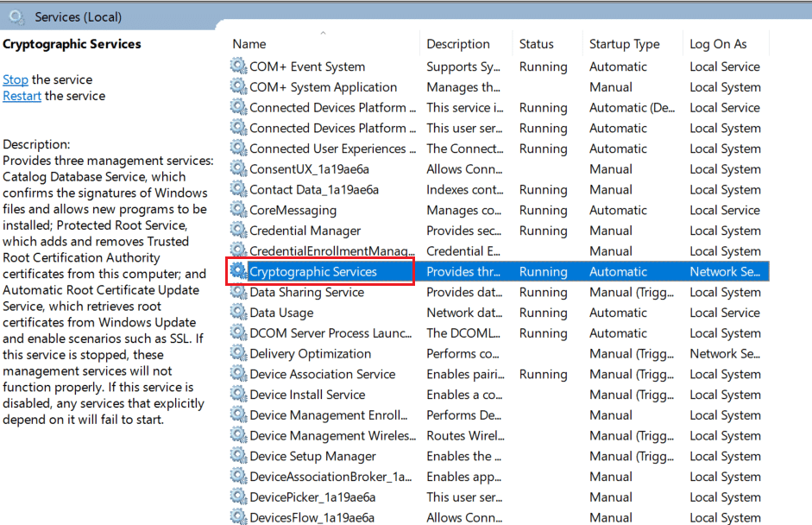Sort services by the Status column

coord(534,43)
